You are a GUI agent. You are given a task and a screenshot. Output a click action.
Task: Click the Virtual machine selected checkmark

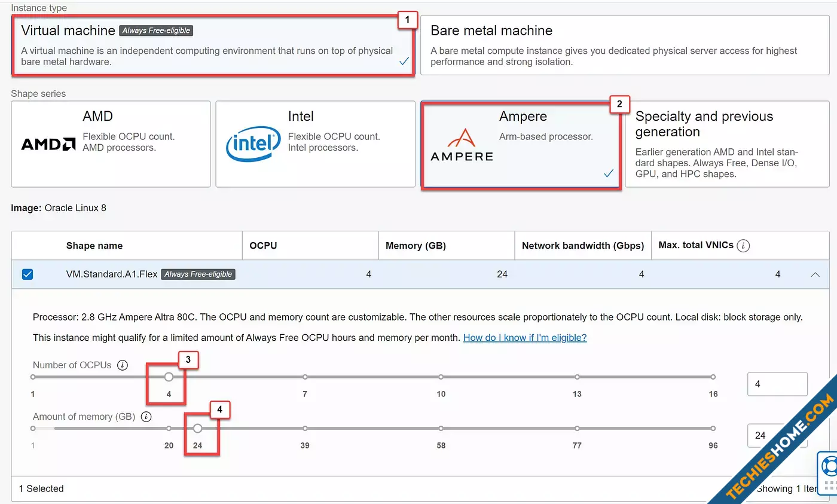pyautogui.click(x=404, y=61)
